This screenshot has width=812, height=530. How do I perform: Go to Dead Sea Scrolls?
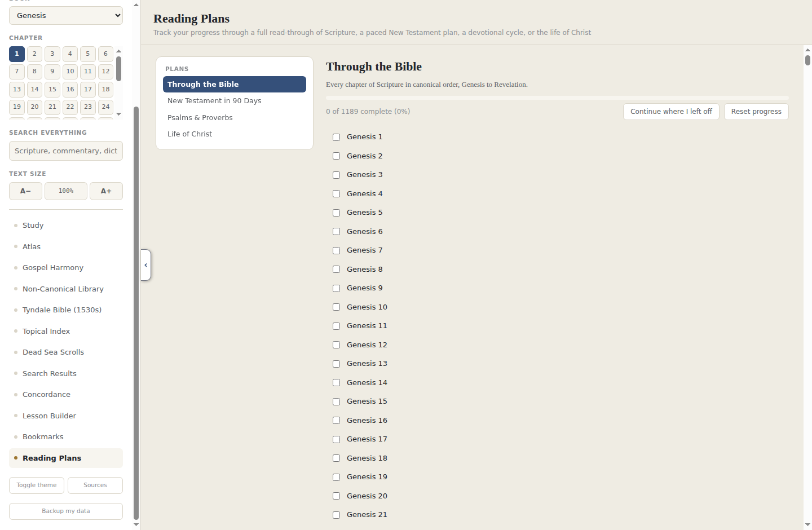66,352
